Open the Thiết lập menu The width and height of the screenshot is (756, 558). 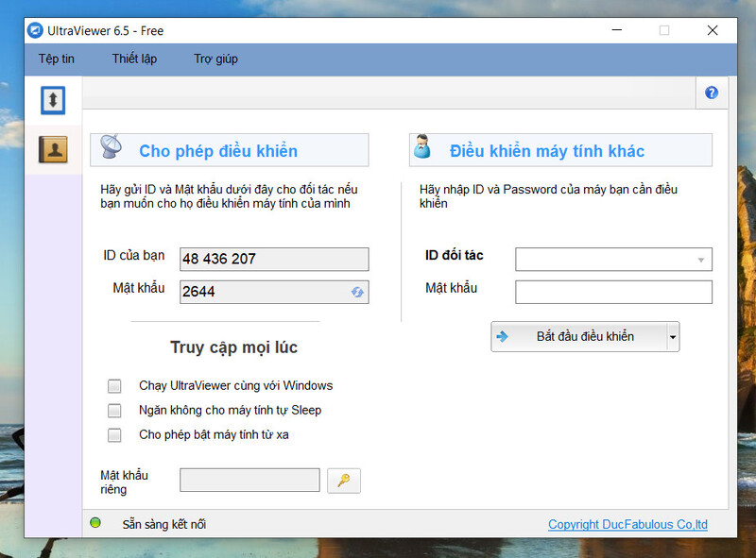(x=134, y=59)
